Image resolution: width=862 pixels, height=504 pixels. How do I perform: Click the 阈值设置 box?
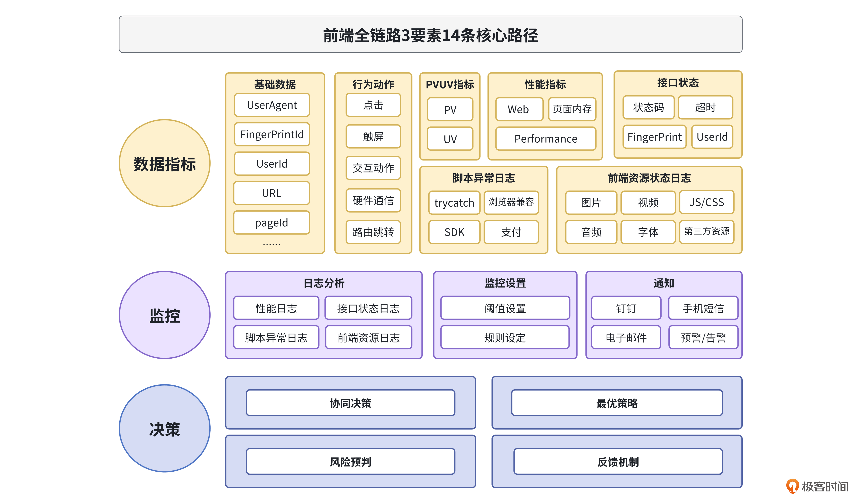click(x=505, y=308)
